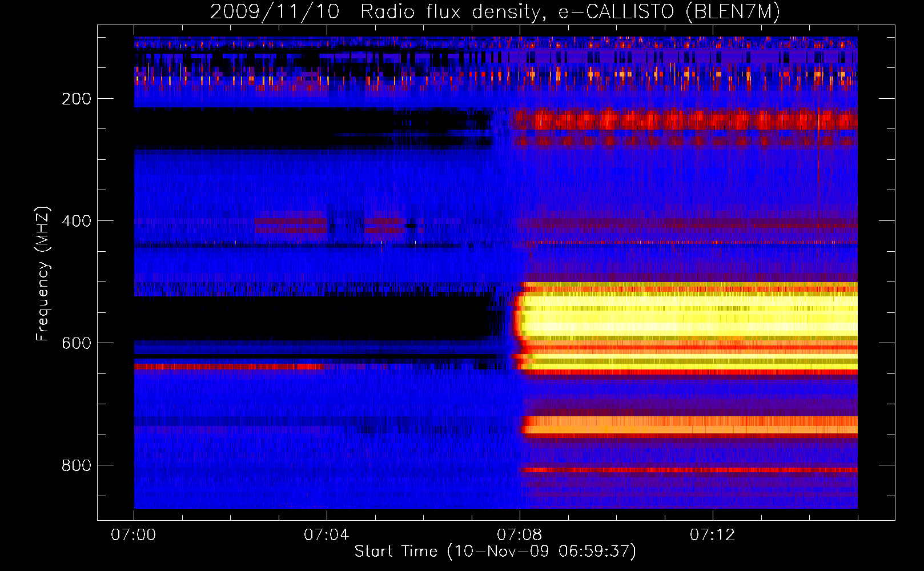This screenshot has height=571, width=924.
Task: Click the orange emission band near 740 MHz
Action: tap(690, 425)
